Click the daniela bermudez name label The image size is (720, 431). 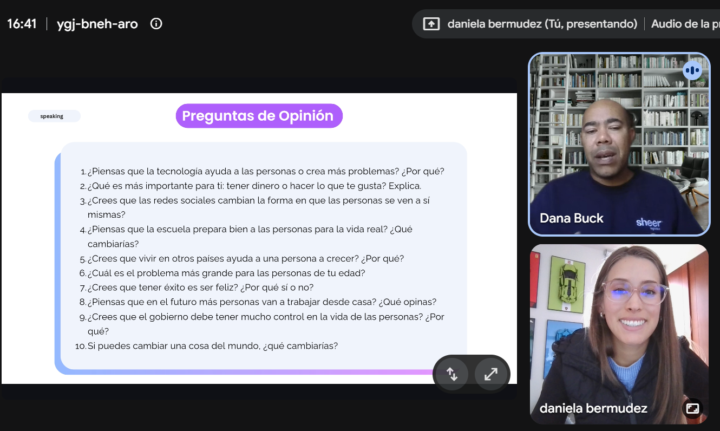click(x=593, y=408)
